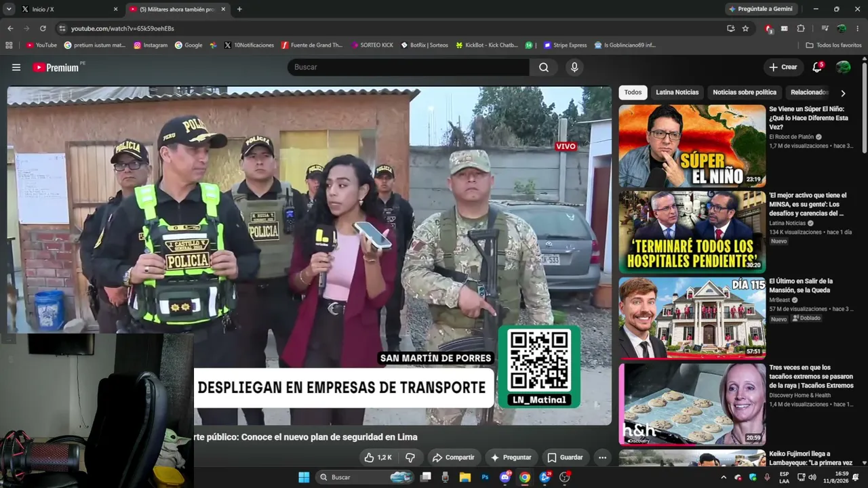The image size is (868, 488).
Task: Go back to the previous page
Action: pos(10,28)
